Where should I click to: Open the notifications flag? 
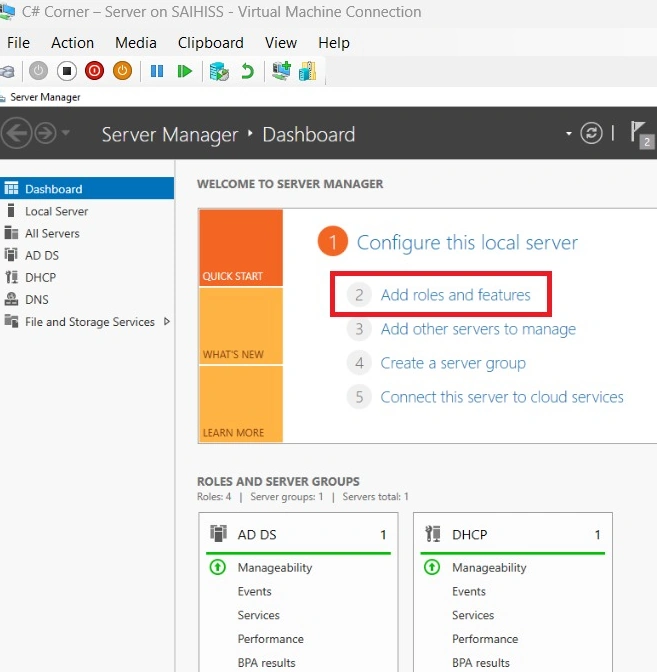tap(642, 135)
